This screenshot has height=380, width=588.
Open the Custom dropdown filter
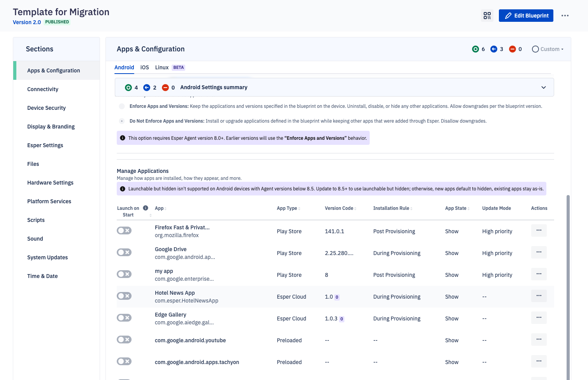[548, 49]
